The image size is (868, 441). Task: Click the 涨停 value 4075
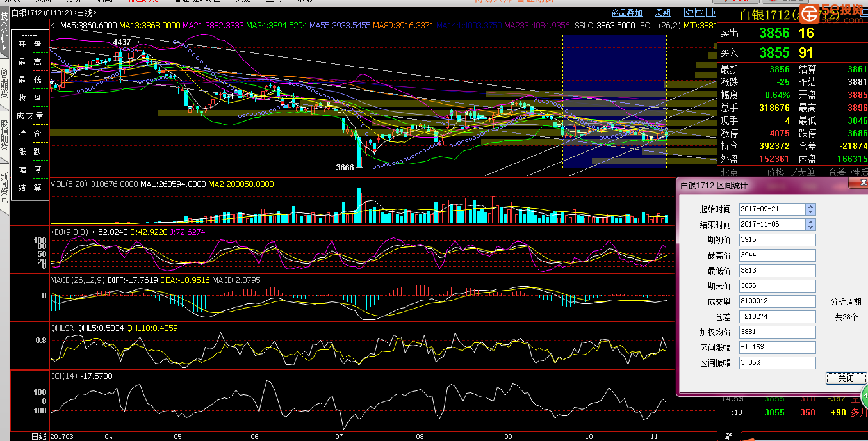(x=780, y=133)
